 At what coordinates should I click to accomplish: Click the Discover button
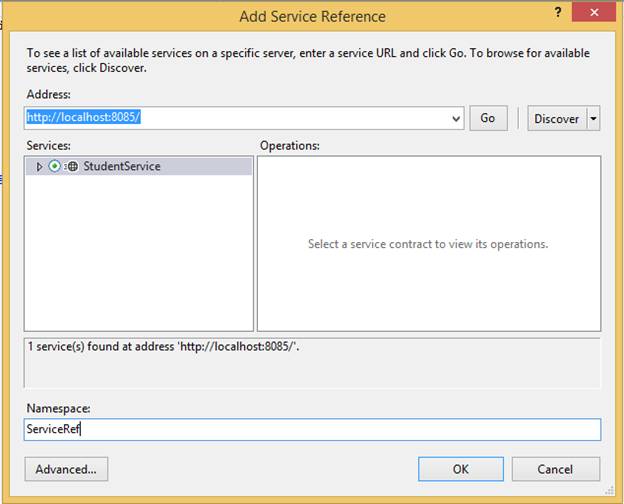(x=556, y=118)
